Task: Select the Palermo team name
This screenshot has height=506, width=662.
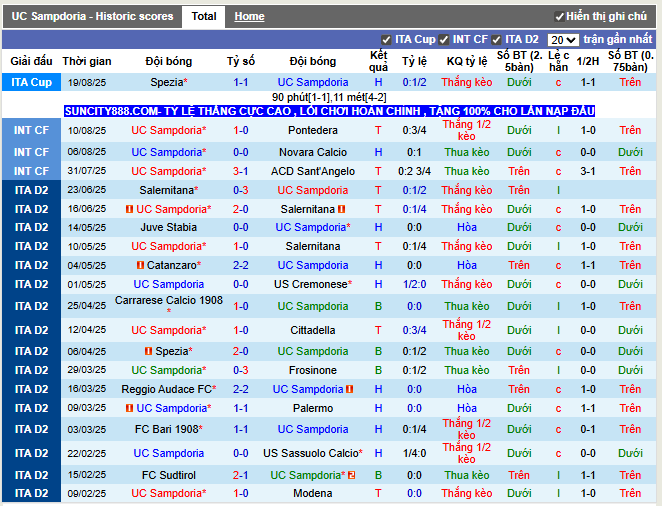Action: (313, 408)
